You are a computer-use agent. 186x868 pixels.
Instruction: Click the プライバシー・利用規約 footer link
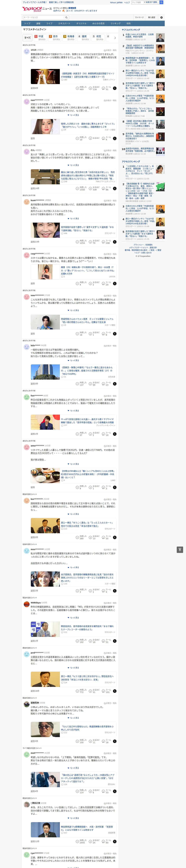143,245
